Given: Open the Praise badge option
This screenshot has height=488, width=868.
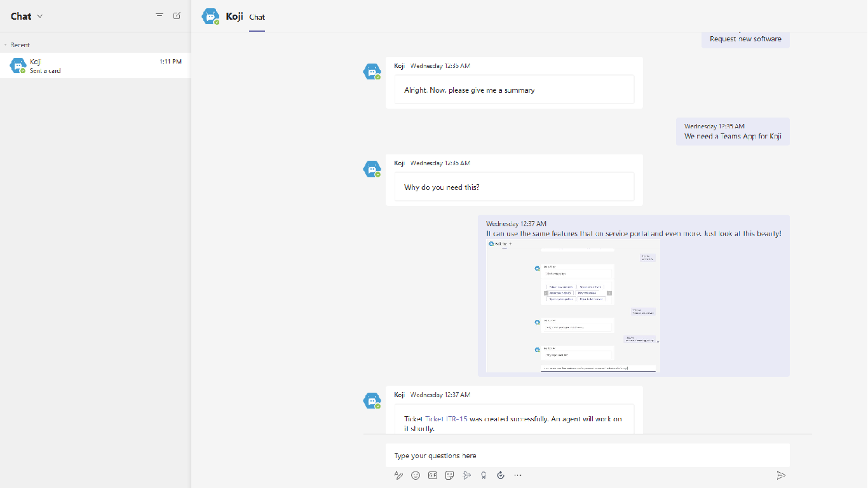Looking at the screenshot, I should pos(484,475).
